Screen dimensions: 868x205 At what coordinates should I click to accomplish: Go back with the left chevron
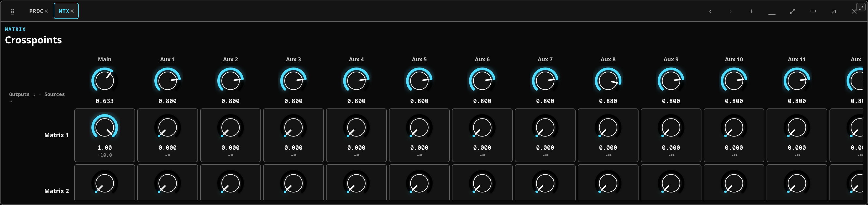point(710,11)
